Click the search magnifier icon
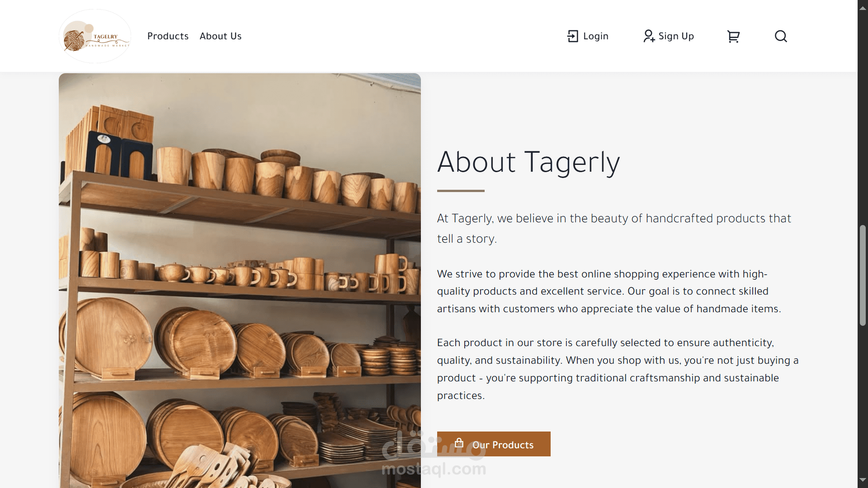868x488 pixels. point(781,36)
